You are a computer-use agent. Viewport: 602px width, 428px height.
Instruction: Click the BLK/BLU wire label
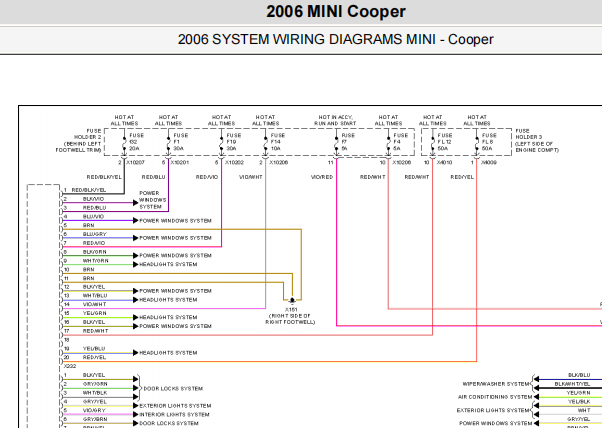coord(579,375)
